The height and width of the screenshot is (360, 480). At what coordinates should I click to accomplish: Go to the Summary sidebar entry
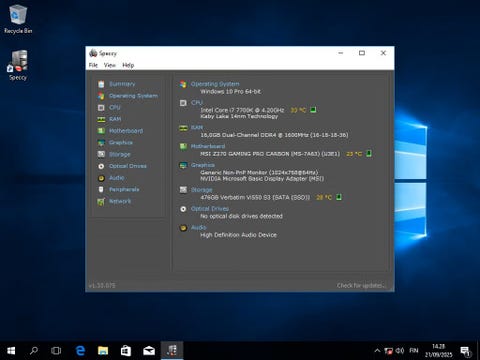pyautogui.click(x=122, y=84)
